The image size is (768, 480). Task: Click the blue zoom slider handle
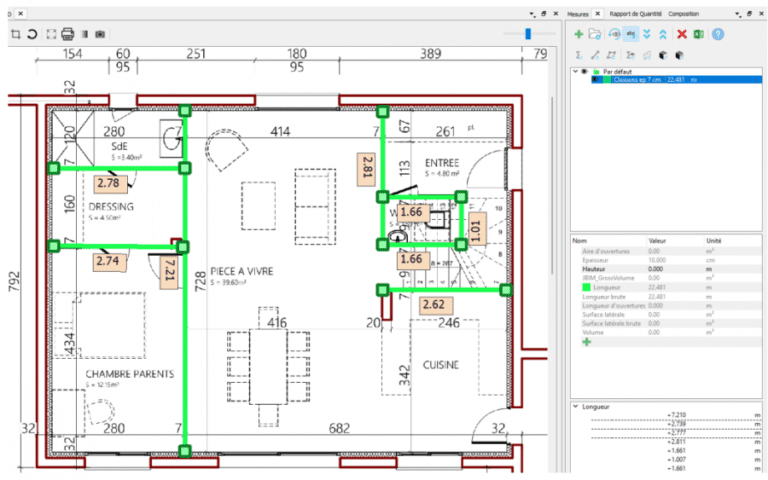click(528, 33)
